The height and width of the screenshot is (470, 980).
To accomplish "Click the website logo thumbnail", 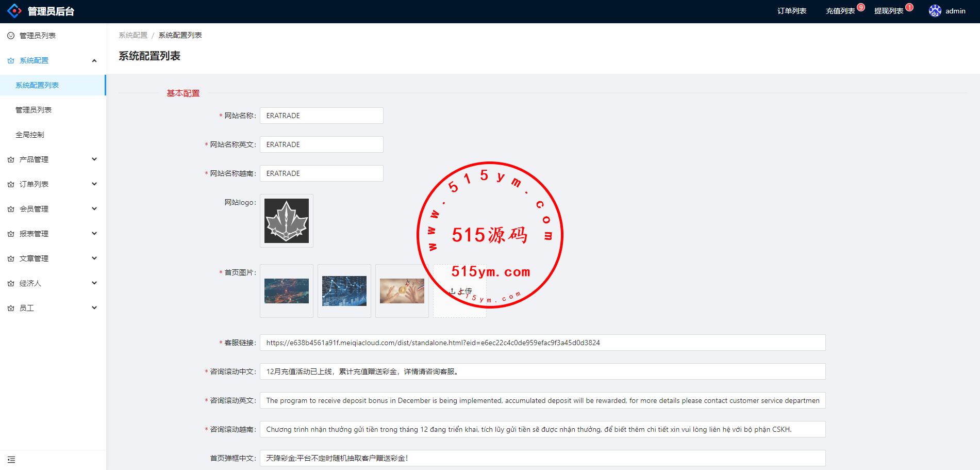I will 287,221.
